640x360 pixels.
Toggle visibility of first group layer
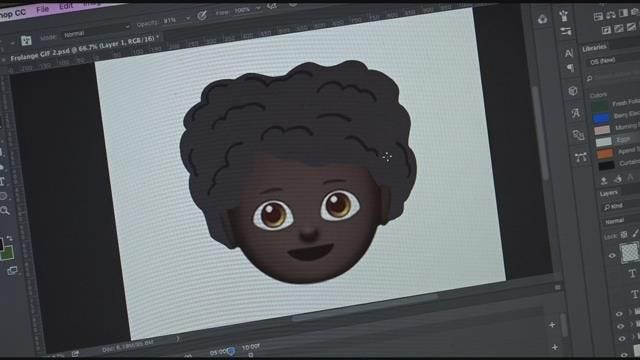(x=619, y=314)
